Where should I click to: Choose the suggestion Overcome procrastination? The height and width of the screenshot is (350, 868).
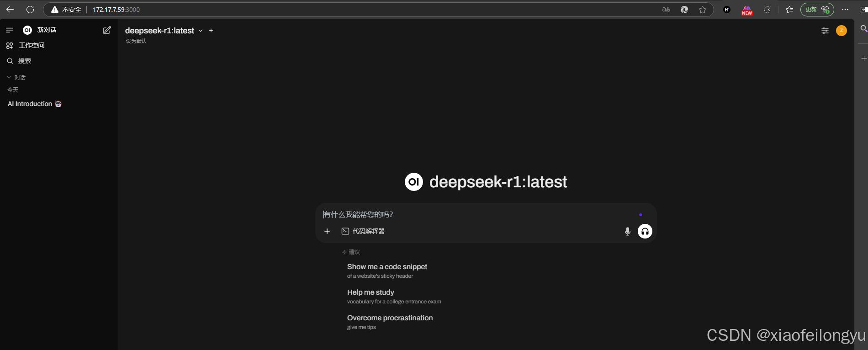(x=390, y=322)
